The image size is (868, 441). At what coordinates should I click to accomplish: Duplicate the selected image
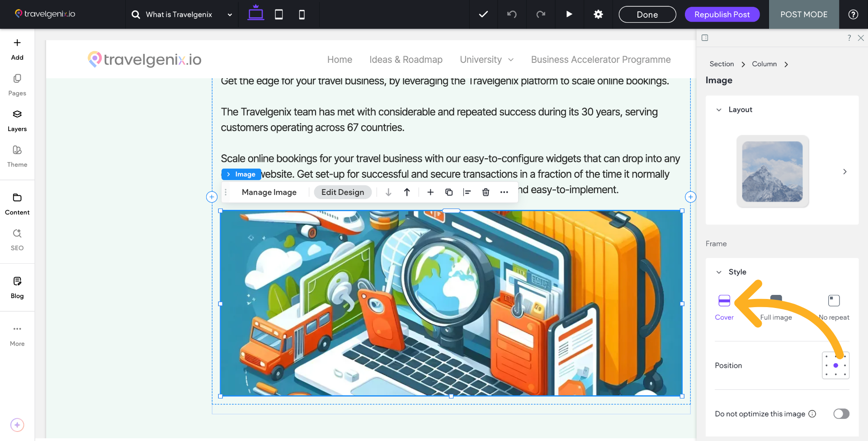click(x=449, y=192)
